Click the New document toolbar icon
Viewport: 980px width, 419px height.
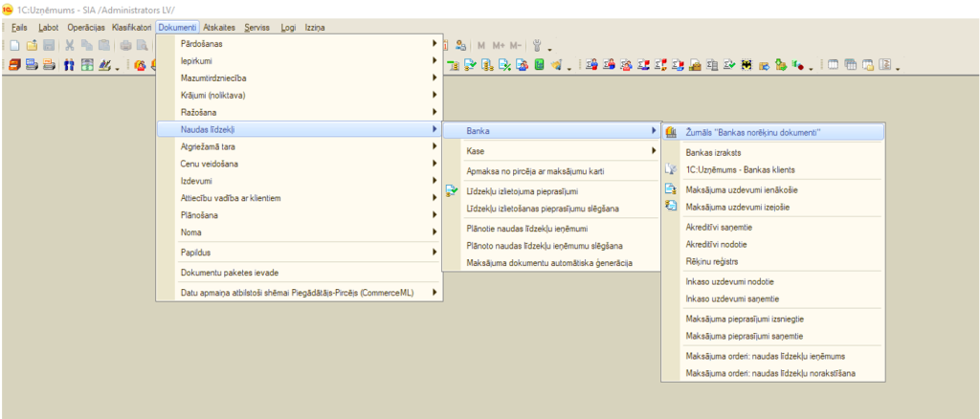[15, 46]
